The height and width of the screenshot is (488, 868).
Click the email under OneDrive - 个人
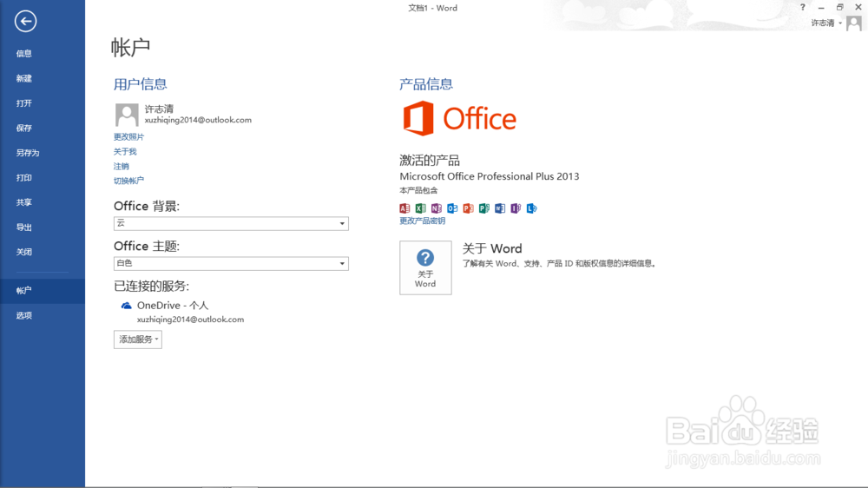pyautogui.click(x=190, y=320)
